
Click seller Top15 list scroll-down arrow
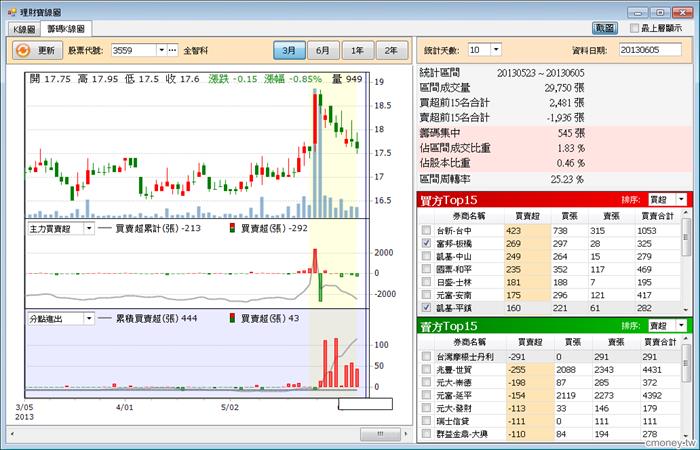[x=686, y=436]
